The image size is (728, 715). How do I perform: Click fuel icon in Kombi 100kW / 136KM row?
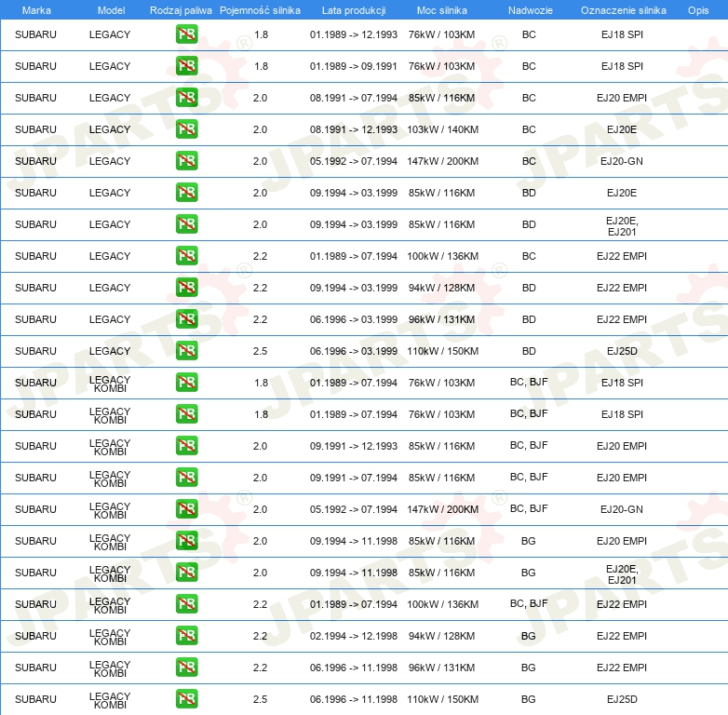pos(186,604)
